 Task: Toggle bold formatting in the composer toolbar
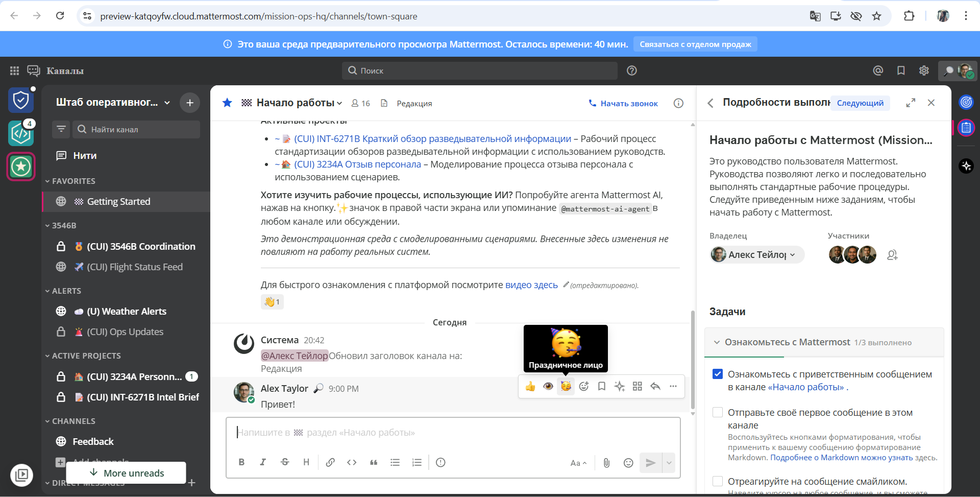point(241,462)
